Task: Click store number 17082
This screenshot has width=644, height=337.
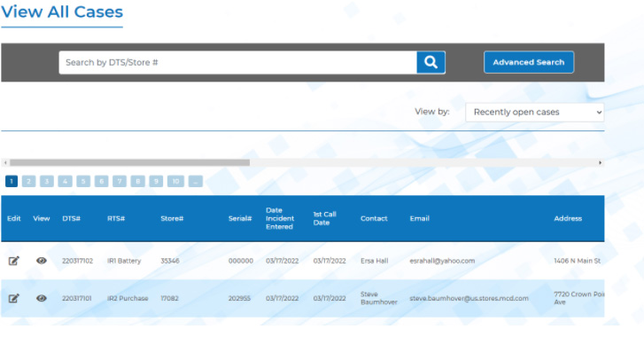Action: tap(169, 298)
